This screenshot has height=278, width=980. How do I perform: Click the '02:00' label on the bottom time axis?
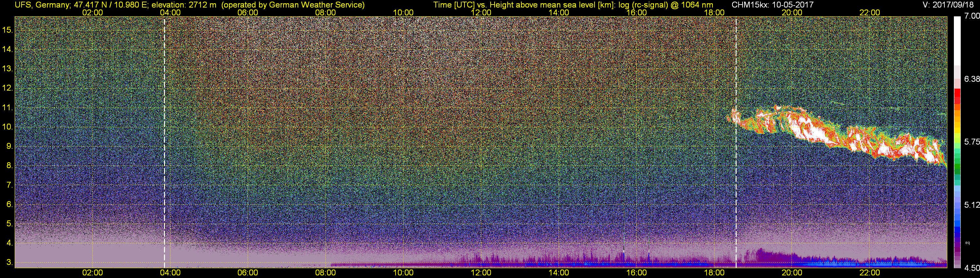tap(92, 273)
